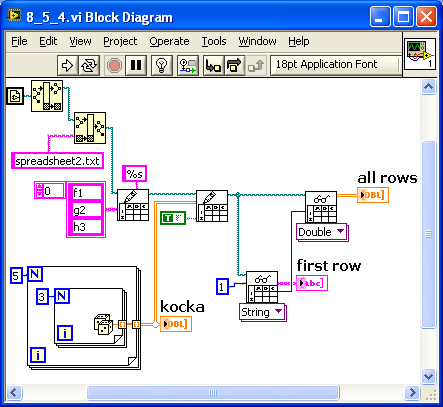Click the all rows DBL indicator terminal
The image size is (443, 407).
(x=373, y=195)
